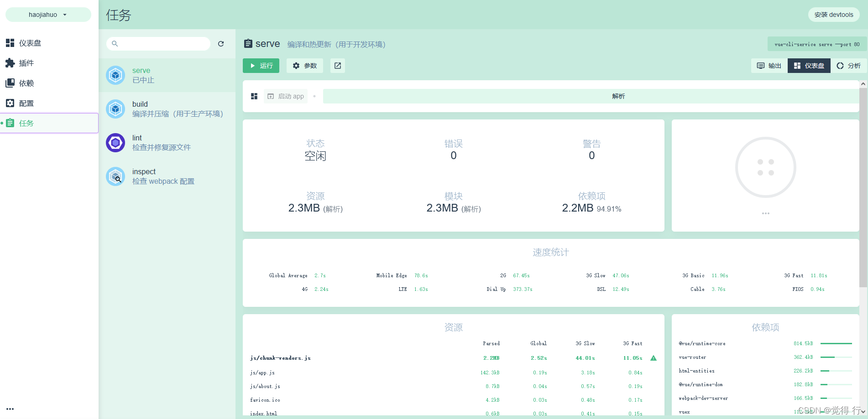Viewport: 868px width, 419px height.
Task: Click the @vue/runtime-dom size bar
Action: (x=836, y=384)
